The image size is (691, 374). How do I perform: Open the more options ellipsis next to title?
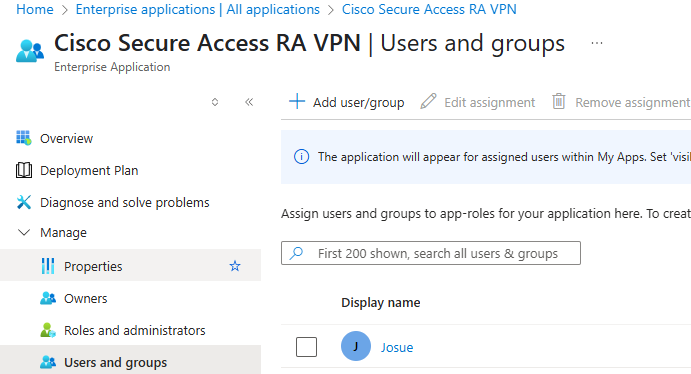597,43
